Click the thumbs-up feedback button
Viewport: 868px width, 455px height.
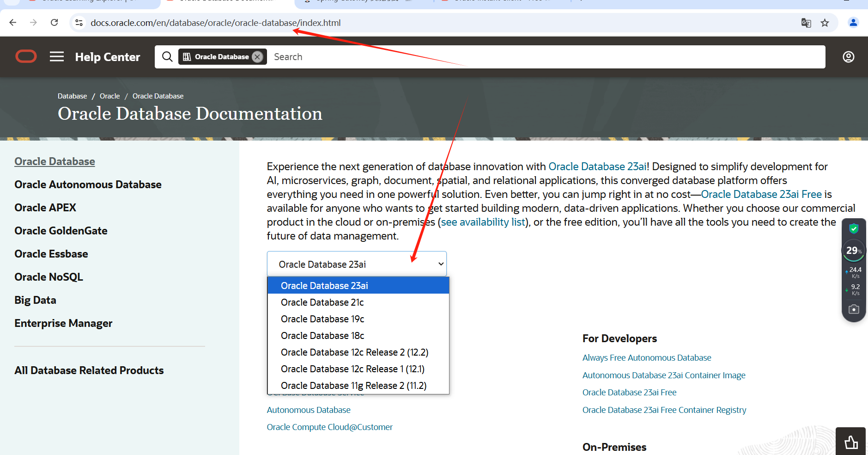pyautogui.click(x=851, y=442)
